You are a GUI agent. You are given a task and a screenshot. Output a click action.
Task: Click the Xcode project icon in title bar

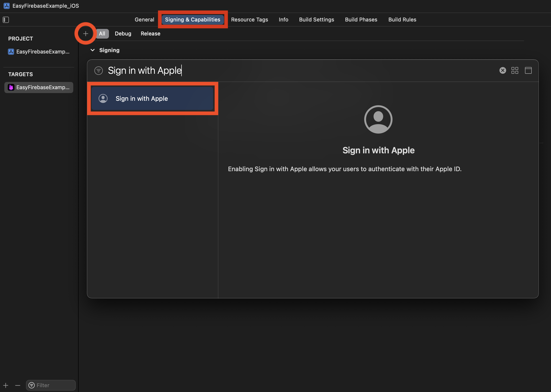[7, 6]
